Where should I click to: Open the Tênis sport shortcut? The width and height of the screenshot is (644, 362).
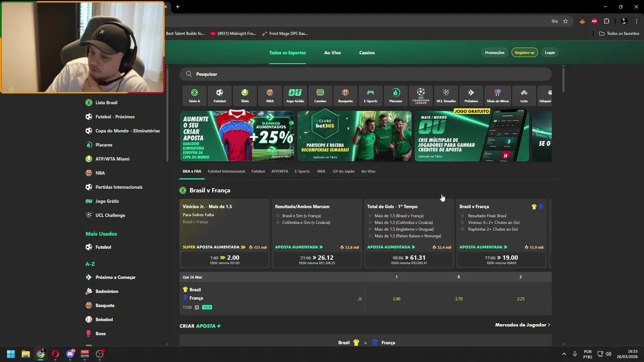[245, 96]
